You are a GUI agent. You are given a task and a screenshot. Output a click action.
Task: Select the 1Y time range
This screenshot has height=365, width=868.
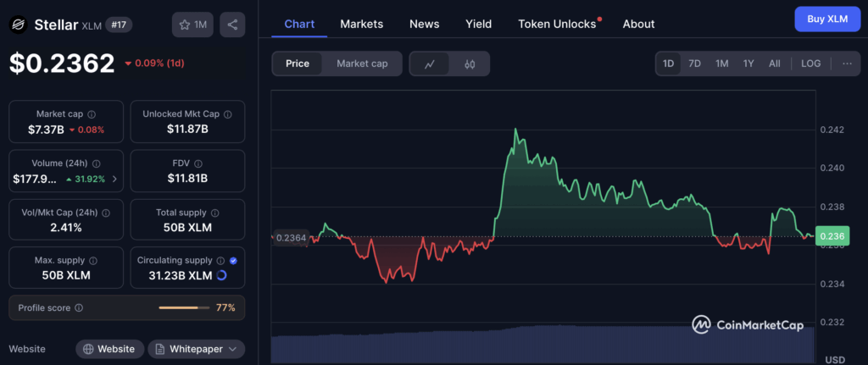pos(748,64)
